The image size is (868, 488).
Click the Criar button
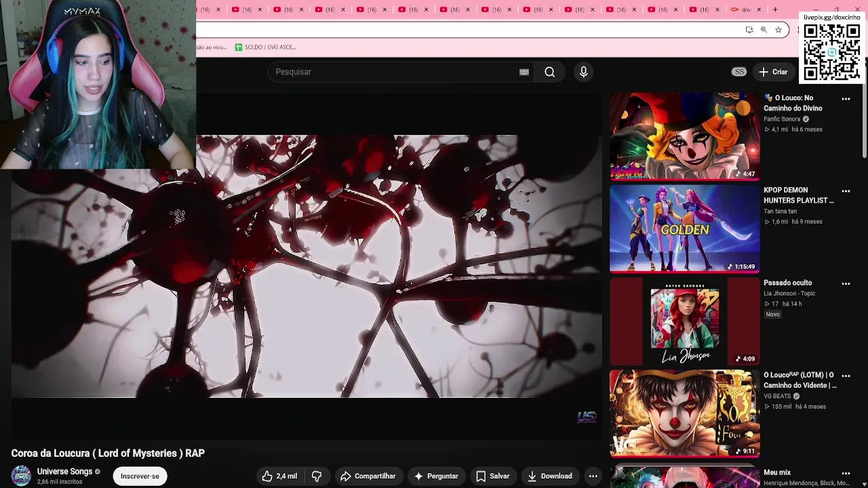coord(774,72)
